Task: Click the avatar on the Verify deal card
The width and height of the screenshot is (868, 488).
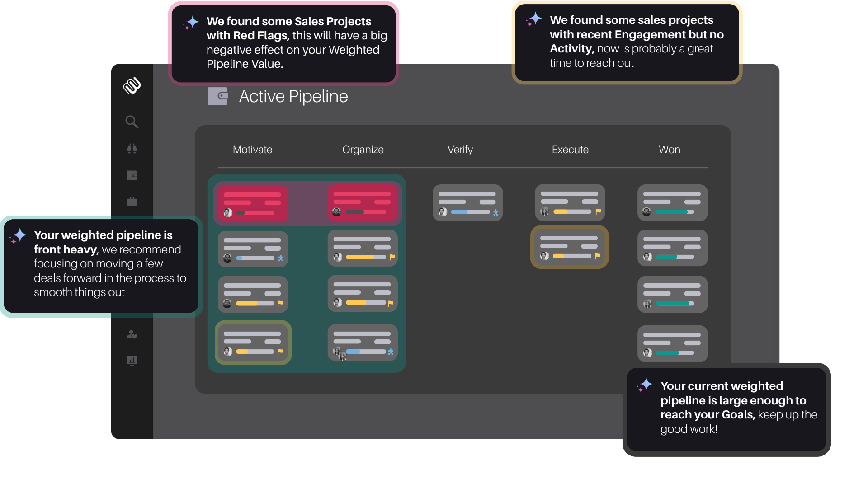Action: coord(443,212)
